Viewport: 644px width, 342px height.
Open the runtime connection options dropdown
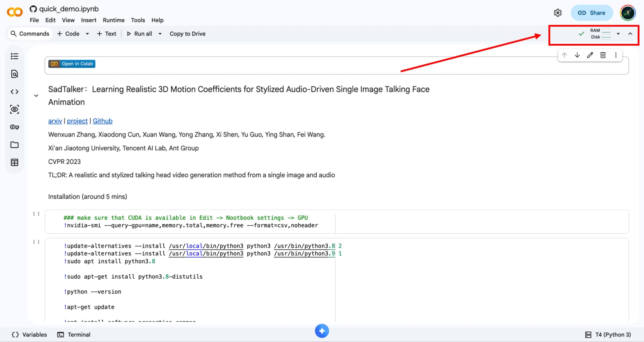pos(618,34)
